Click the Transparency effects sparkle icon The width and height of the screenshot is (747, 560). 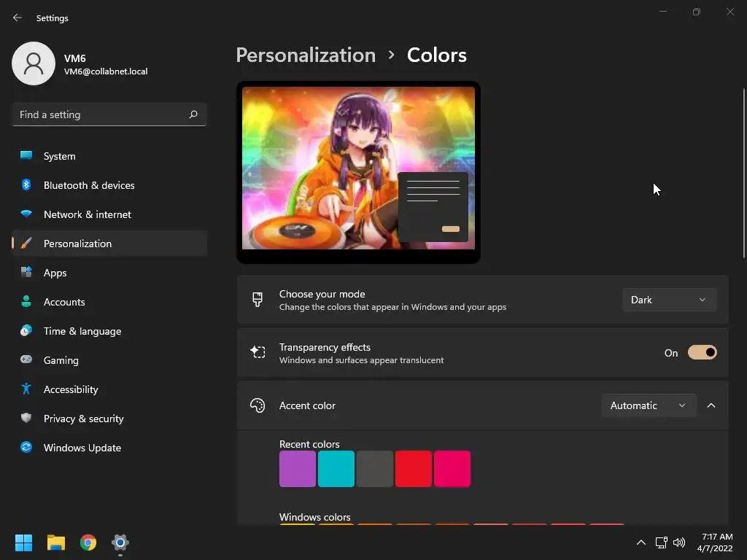click(258, 352)
